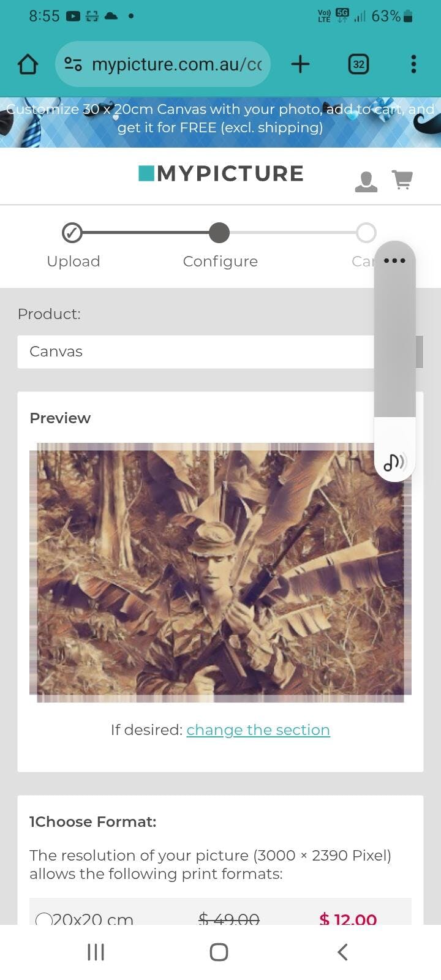Open the tab switcher showing 32

pos(358,64)
